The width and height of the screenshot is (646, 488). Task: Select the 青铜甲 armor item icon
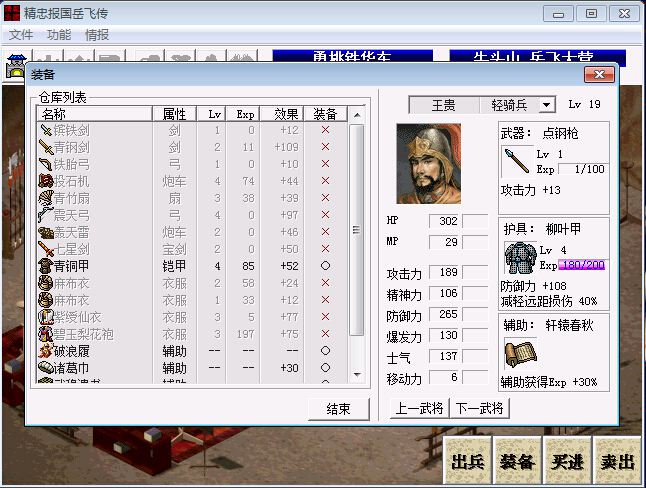pos(46,266)
